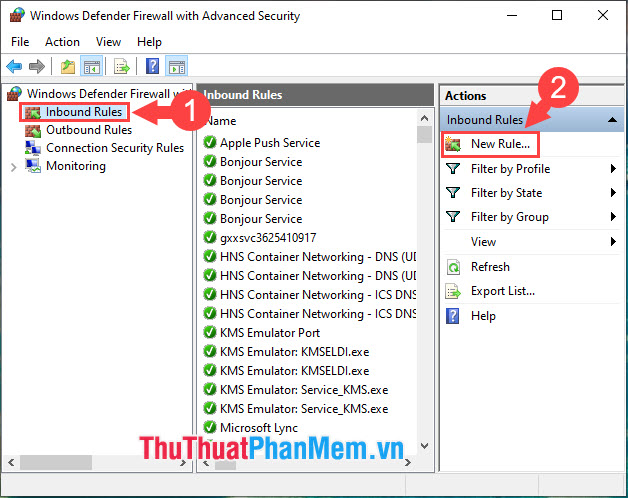628x498 pixels.
Task: Click Refresh in the Actions pane
Action: [490, 267]
